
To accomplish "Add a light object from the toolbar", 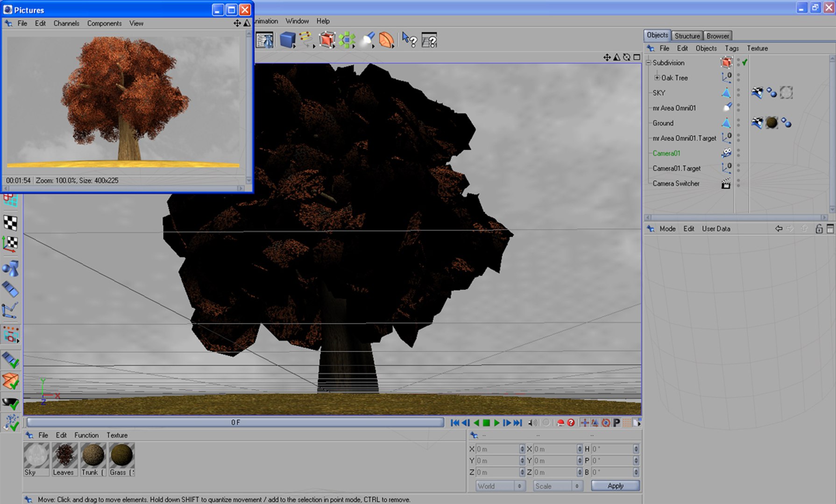I will [368, 40].
